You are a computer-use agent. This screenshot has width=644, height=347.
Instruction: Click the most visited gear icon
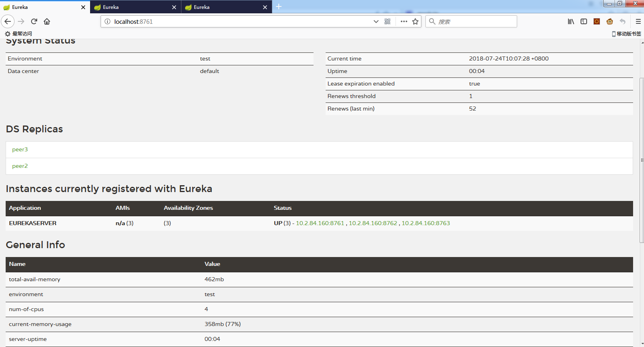click(8, 34)
